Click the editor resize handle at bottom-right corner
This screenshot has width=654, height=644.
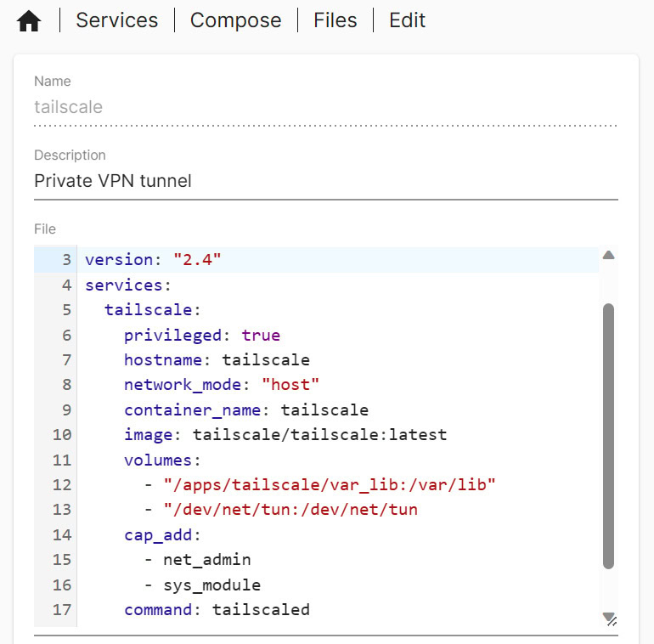[x=612, y=620]
